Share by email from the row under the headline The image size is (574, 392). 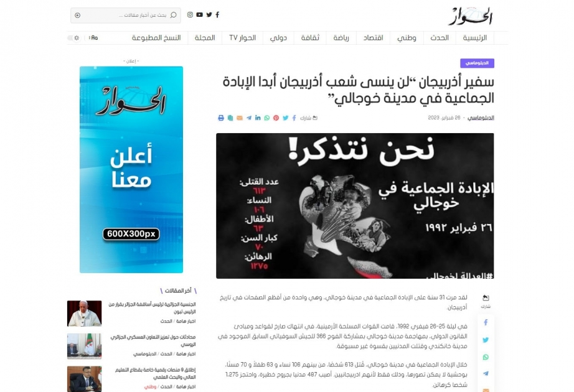click(240, 118)
